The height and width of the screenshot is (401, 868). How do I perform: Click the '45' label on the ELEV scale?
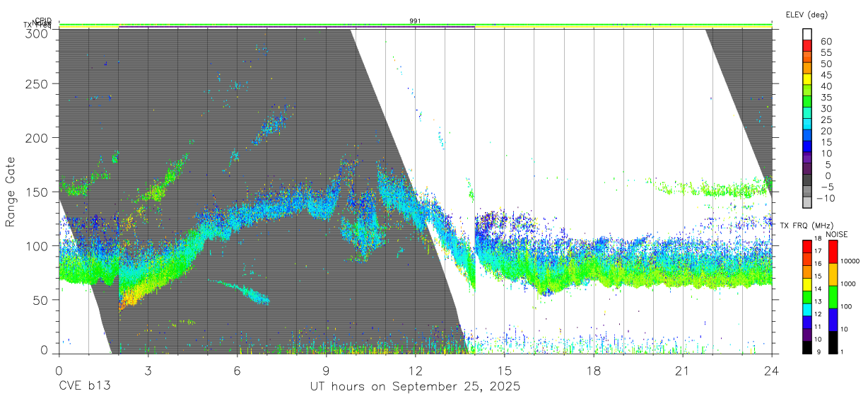(826, 75)
